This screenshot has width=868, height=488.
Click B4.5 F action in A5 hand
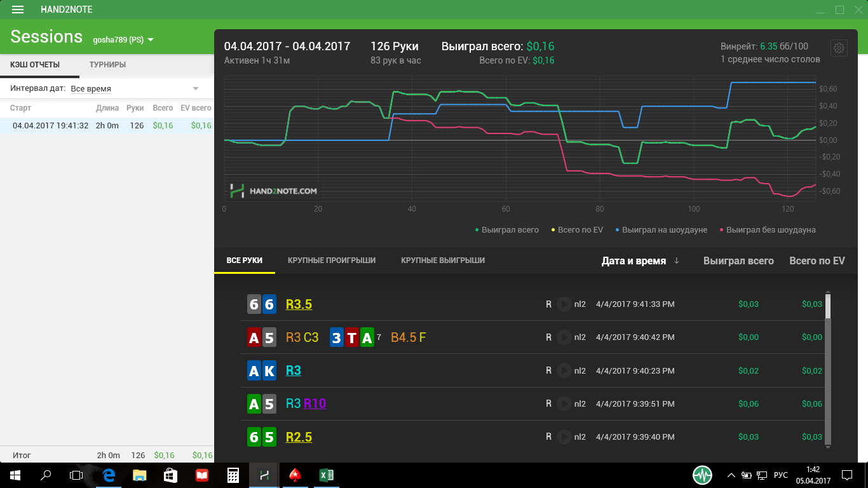[409, 337]
